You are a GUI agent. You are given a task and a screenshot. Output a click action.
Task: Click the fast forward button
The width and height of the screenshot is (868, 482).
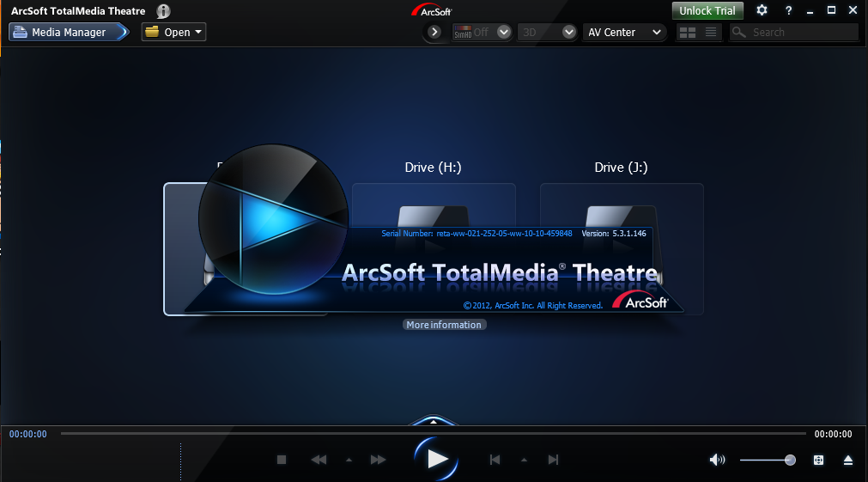tap(378, 460)
